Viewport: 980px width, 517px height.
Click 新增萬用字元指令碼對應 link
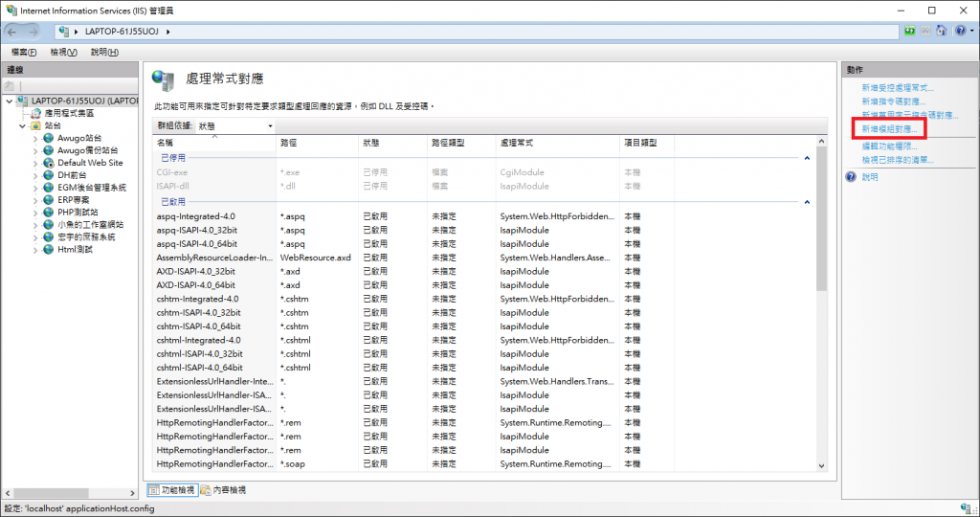tap(910, 115)
